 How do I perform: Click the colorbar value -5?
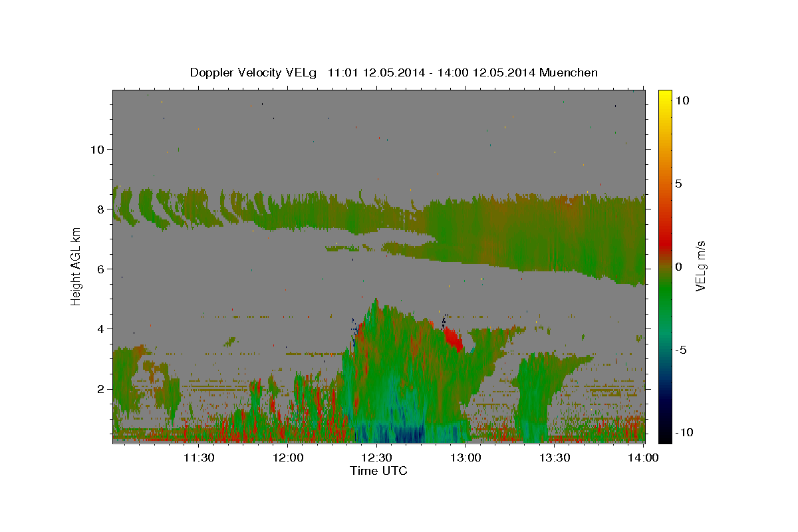(681, 350)
